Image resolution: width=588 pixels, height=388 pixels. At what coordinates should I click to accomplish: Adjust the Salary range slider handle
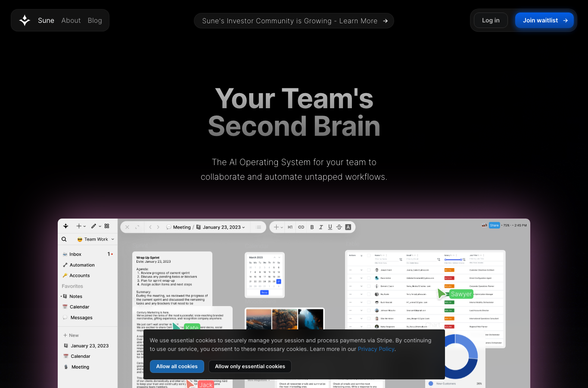(x=461, y=260)
